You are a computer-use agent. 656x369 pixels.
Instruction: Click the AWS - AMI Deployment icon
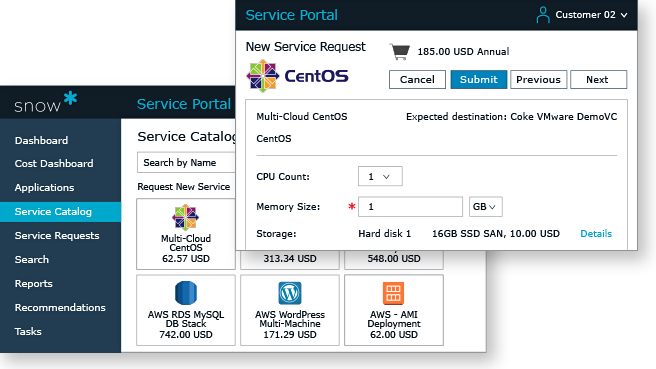click(x=393, y=293)
